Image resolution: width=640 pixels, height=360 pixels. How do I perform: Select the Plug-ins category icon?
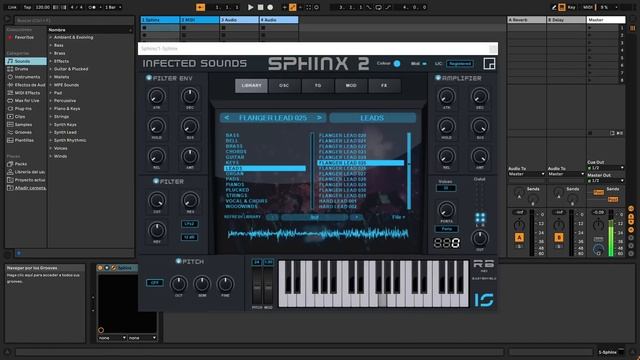click(10, 109)
